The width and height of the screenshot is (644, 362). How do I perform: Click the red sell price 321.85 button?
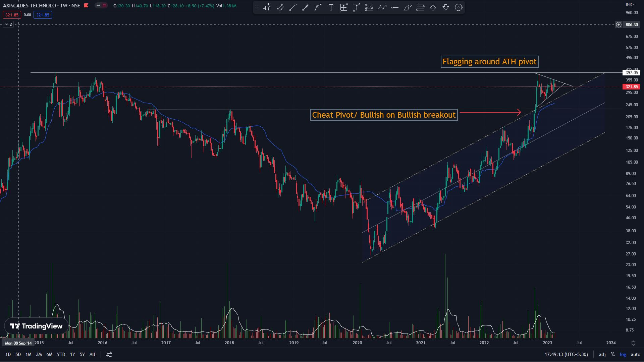12,15
